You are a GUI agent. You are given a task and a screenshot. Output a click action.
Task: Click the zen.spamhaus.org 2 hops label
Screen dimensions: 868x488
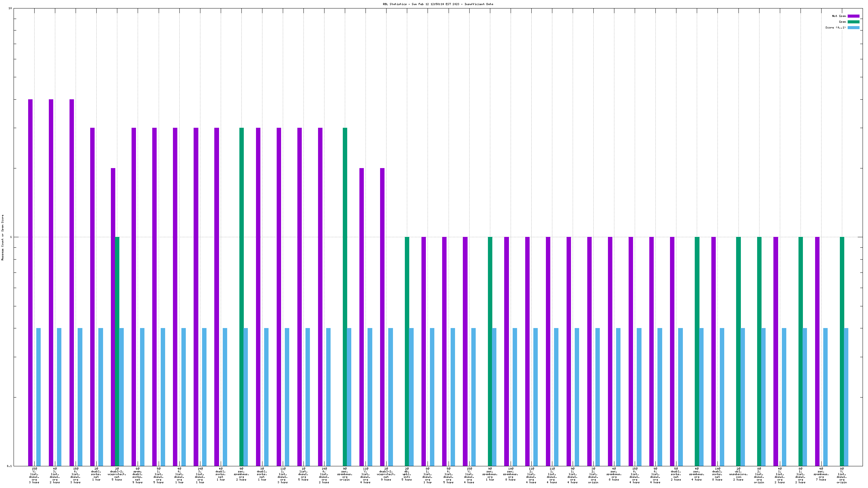tap(241, 475)
